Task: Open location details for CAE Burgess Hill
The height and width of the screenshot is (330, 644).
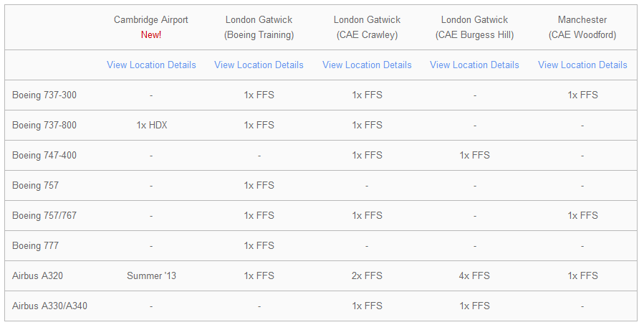Action: pyautogui.click(x=474, y=65)
